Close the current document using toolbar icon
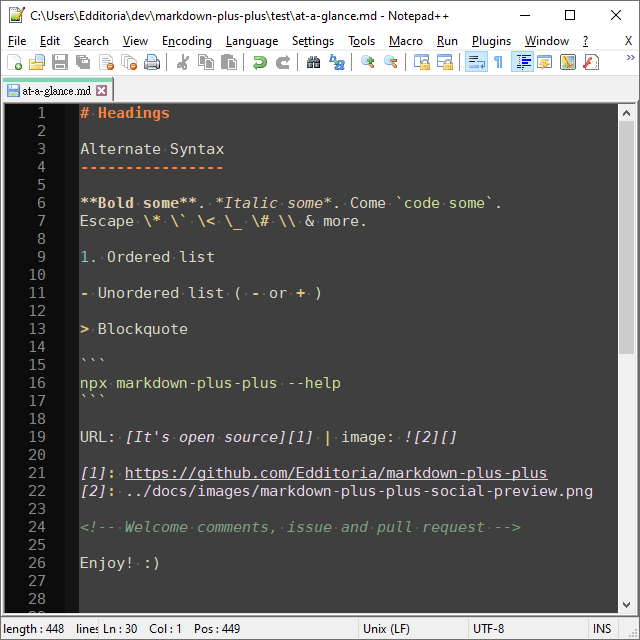Image resolution: width=640 pixels, height=640 pixels. (106, 62)
